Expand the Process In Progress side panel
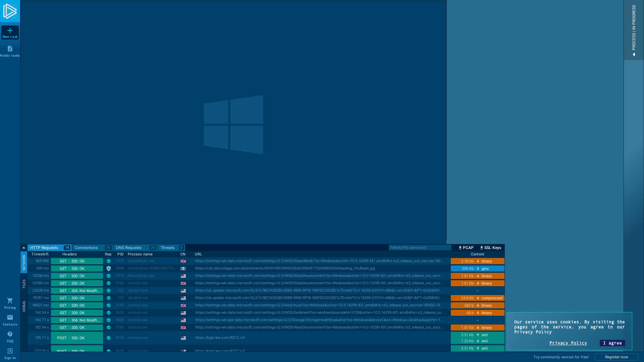The width and height of the screenshot is (644, 362). 634,30
